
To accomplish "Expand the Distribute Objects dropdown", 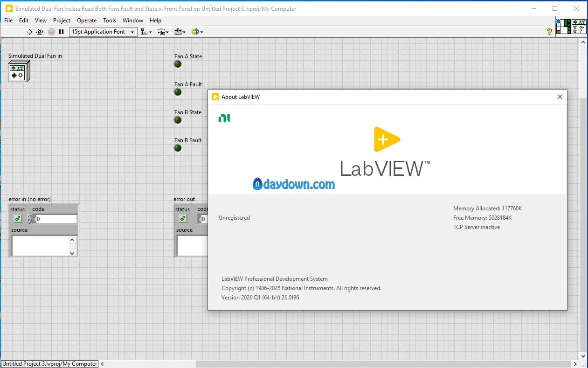I will pyautogui.click(x=163, y=32).
